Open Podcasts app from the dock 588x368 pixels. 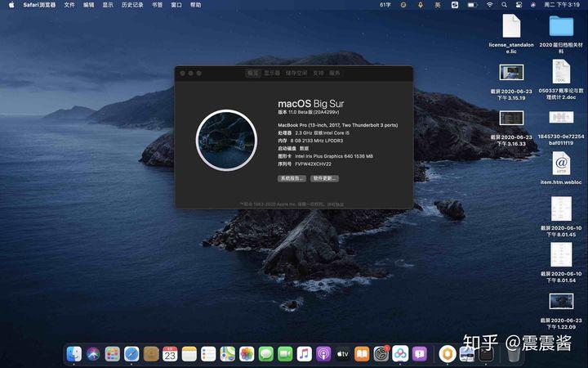[x=323, y=353]
